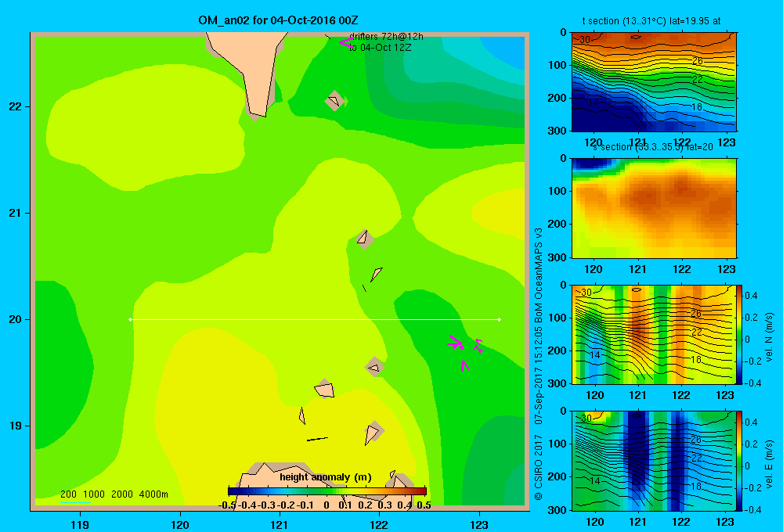
Task: Click longitude label 120 on main map
Action: click(180, 524)
